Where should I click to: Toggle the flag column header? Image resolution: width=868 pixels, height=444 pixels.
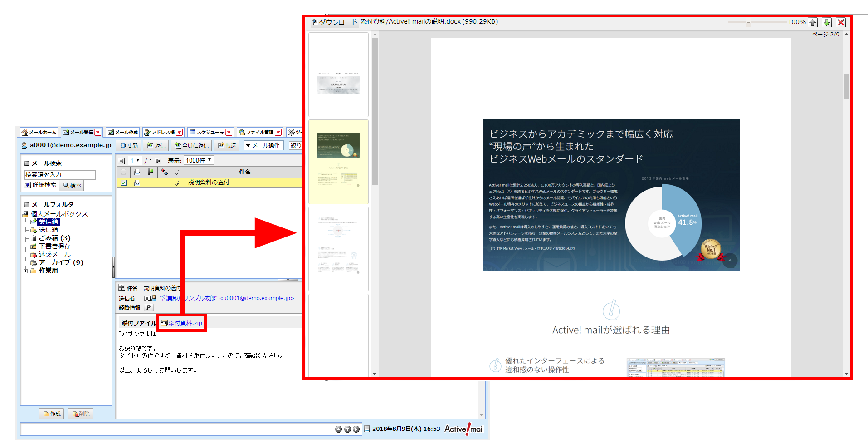click(x=150, y=172)
